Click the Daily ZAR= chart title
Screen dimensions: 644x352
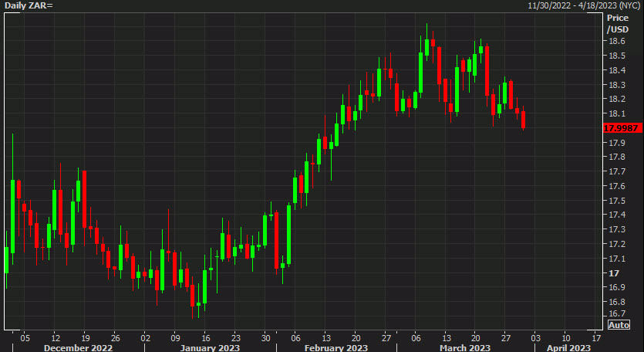(29, 6)
